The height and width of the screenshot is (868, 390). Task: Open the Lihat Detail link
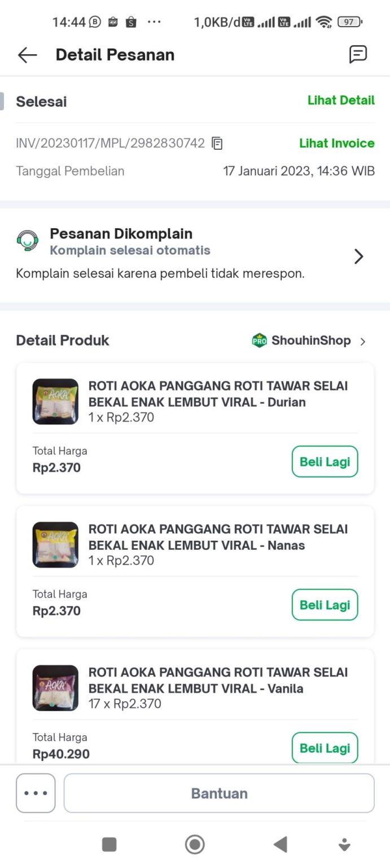coord(341,101)
